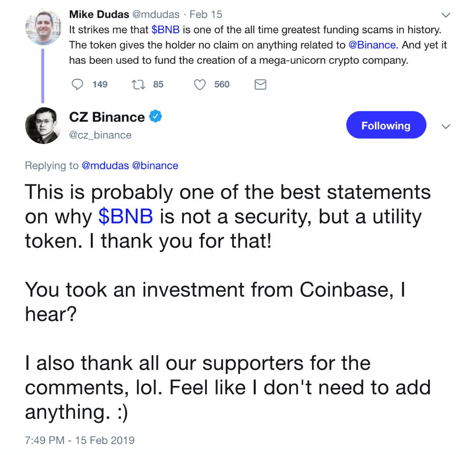Screen dimensions: 476x455
Task: Open the $BNB cashtag in CZ's reply
Action: point(126,217)
